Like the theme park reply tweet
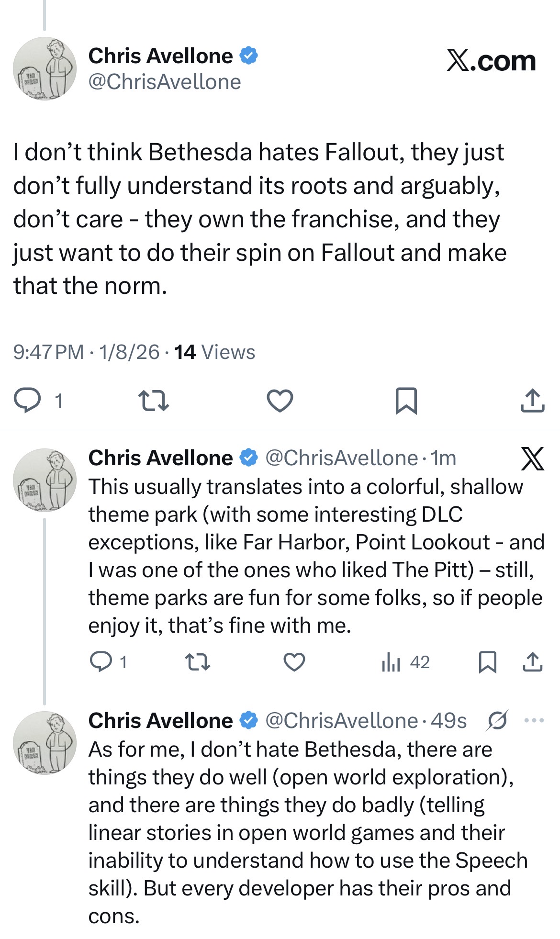This screenshot has height=939, width=560. tap(294, 662)
